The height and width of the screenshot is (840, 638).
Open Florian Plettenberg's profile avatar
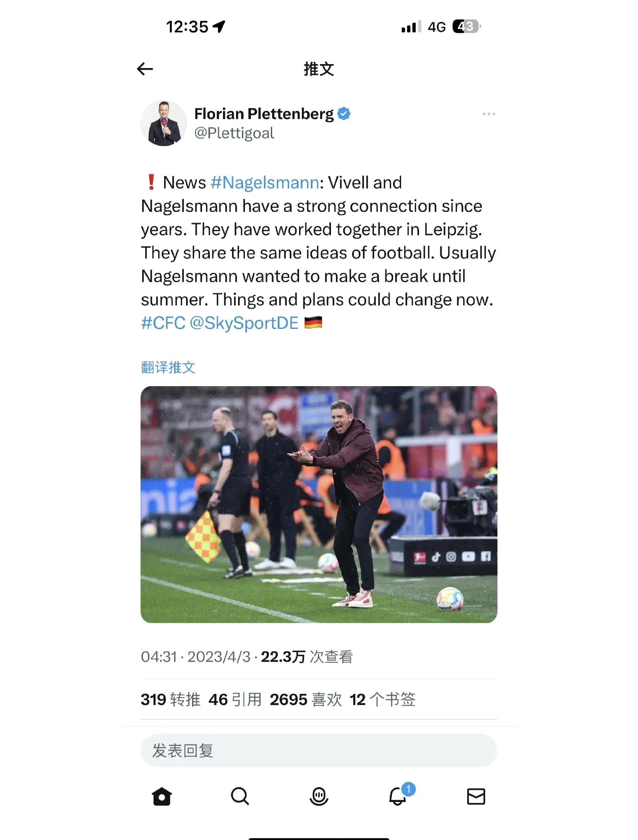click(x=164, y=123)
